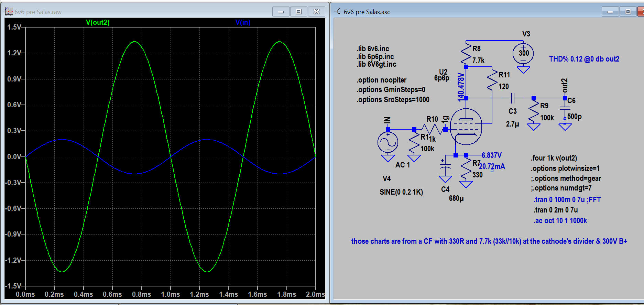The width and height of the screenshot is (644, 305).
Task: Click the .lib 6p6p.inc directive
Action: pyautogui.click(x=375, y=56)
